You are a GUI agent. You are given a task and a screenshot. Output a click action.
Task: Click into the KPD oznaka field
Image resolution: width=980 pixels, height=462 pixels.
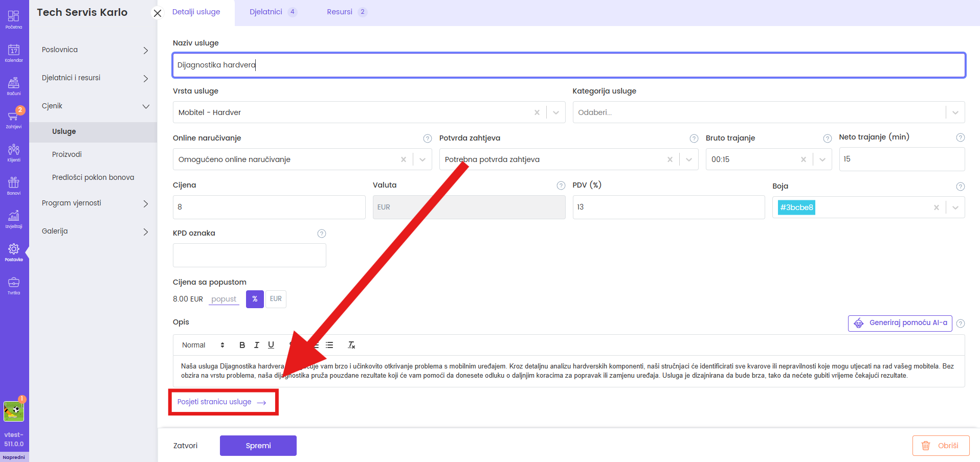tap(250, 255)
